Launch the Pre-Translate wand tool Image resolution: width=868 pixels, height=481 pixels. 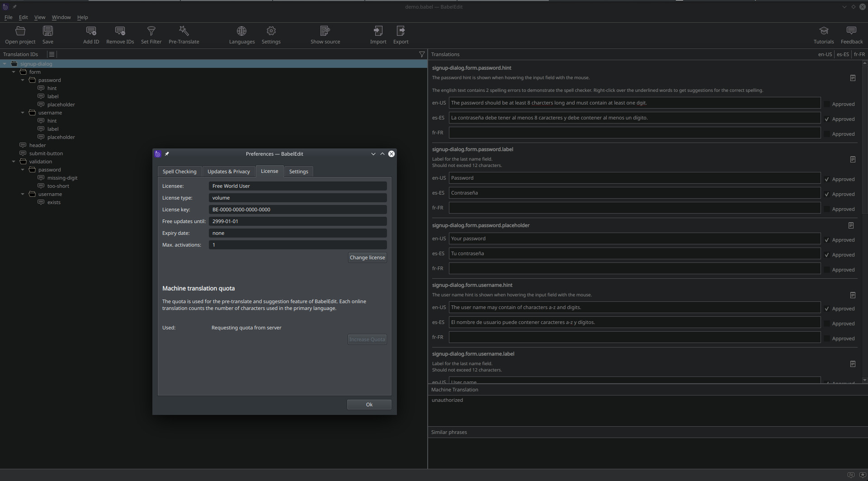[184, 35]
